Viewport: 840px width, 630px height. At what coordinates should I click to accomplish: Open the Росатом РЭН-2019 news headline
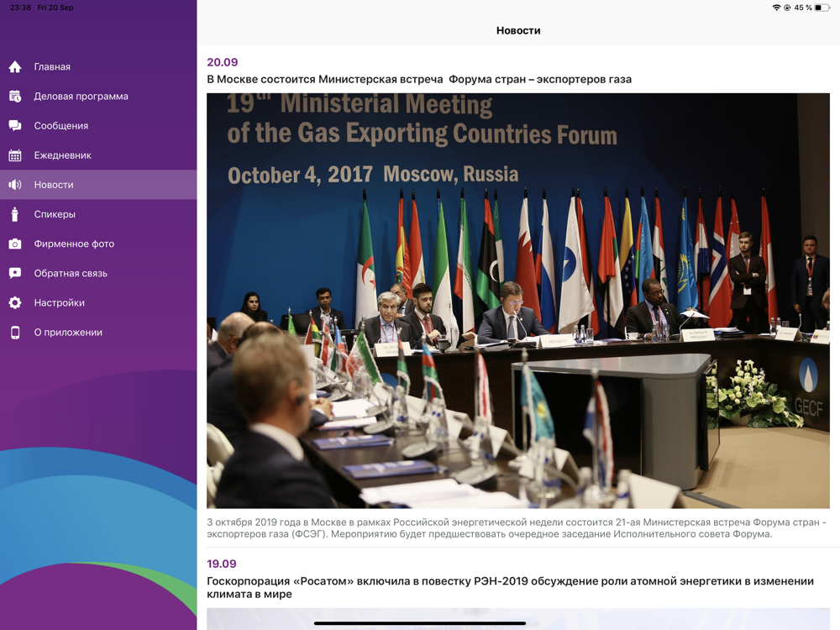coord(510,588)
